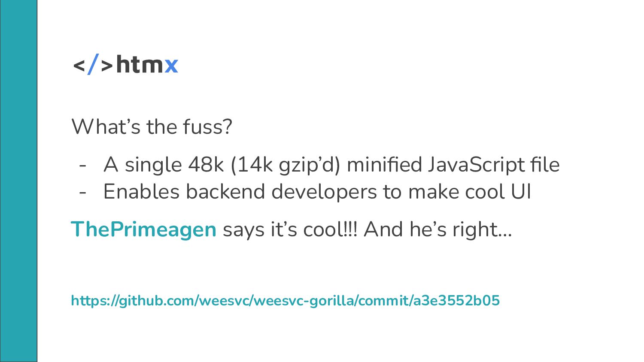644x362 pixels.
Task: Click the a3e3552b05 commit hash text
Action: pyautogui.click(x=456, y=300)
